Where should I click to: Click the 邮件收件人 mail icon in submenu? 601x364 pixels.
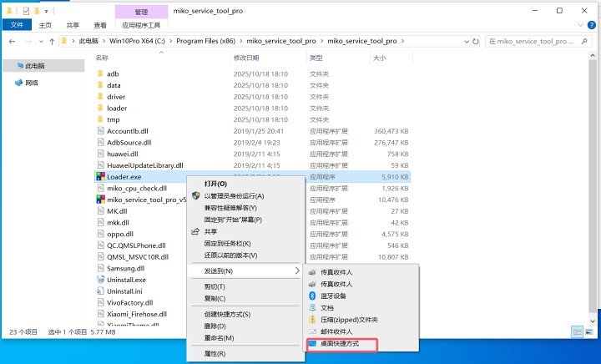click(x=312, y=331)
